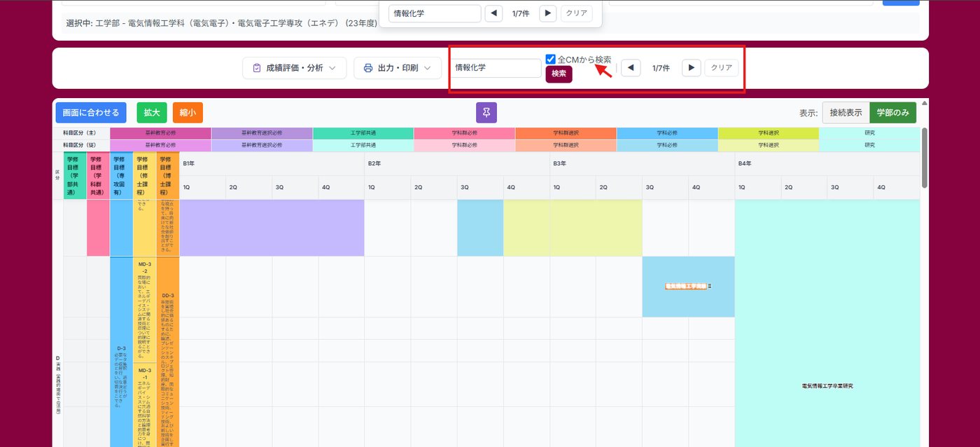Click 学科選択 swatch in 科目区分(主) row
The height and width of the screenshot is (447, 980).
769,132
